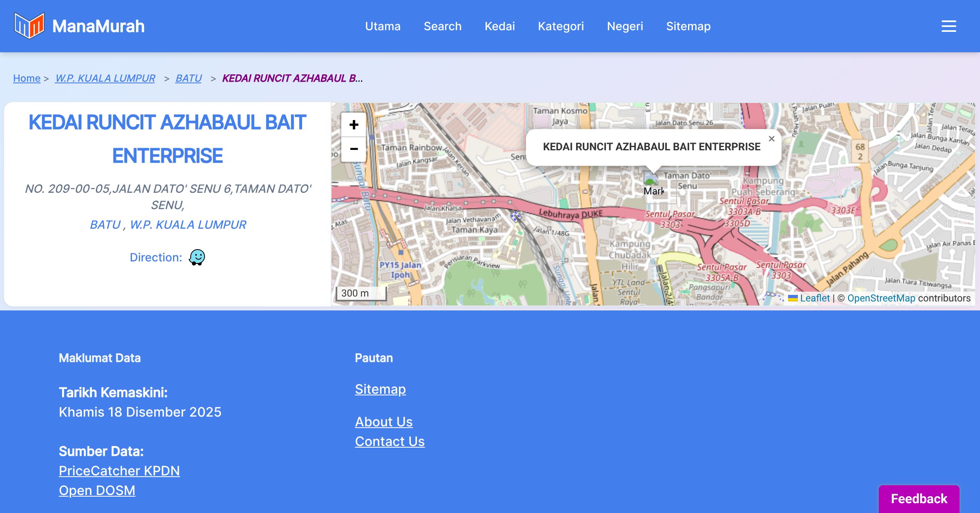Click the Feedback button
This screenshot has width=980, height=513.
[919, 498]
